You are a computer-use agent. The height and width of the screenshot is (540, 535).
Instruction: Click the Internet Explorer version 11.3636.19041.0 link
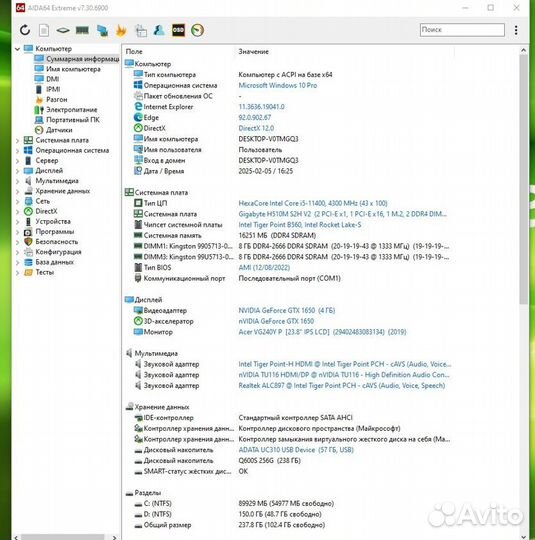(261, 107)
